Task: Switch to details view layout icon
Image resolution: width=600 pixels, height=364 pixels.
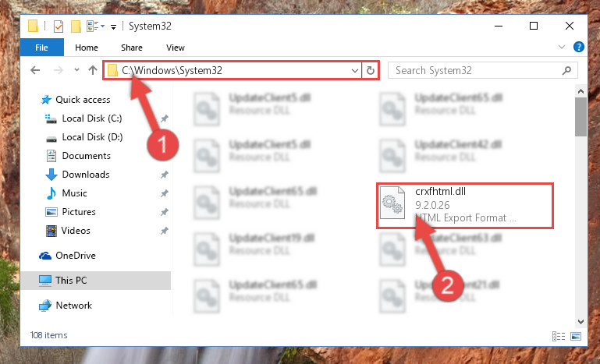Action: [559, 336]
